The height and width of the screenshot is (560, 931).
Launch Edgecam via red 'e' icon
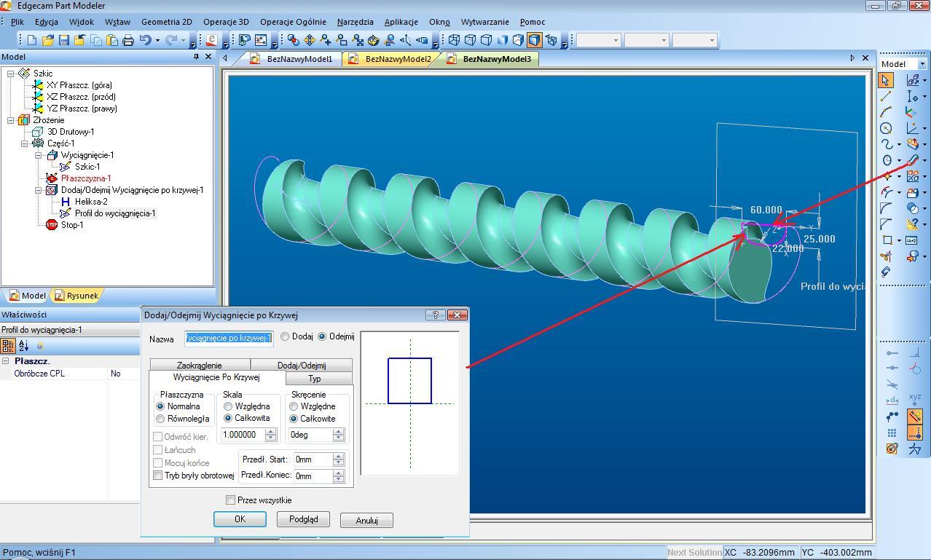pyautogui.click(x=211, y=41)
